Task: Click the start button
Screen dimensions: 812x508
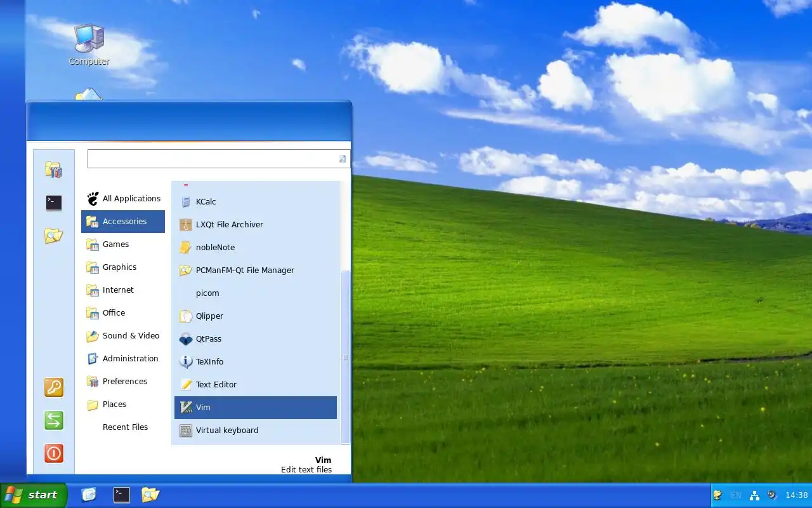Action: click(34, 495)
